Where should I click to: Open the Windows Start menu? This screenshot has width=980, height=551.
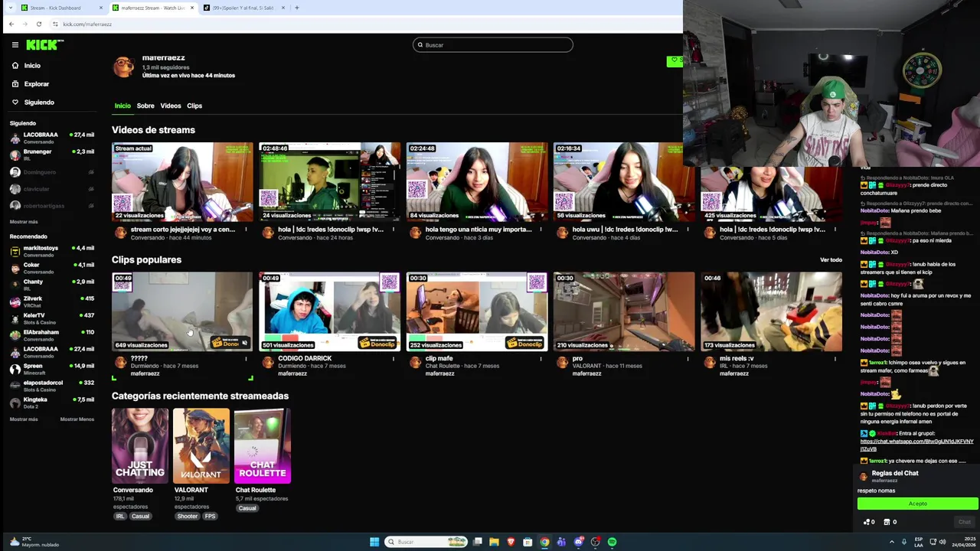tap(374, 542)
